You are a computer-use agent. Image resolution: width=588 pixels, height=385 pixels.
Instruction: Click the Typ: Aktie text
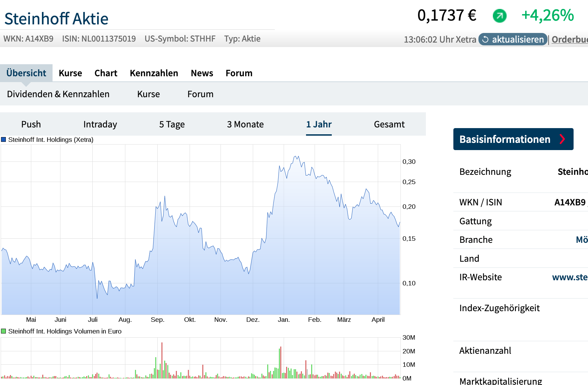[x=242, y=39]
